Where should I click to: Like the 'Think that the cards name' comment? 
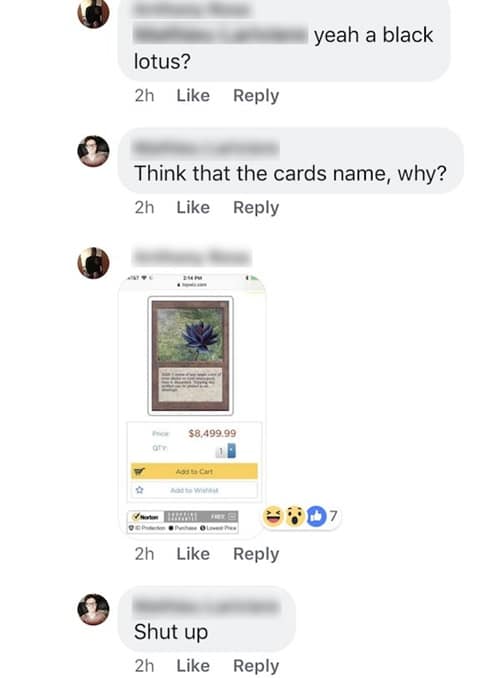click(193, 208)
